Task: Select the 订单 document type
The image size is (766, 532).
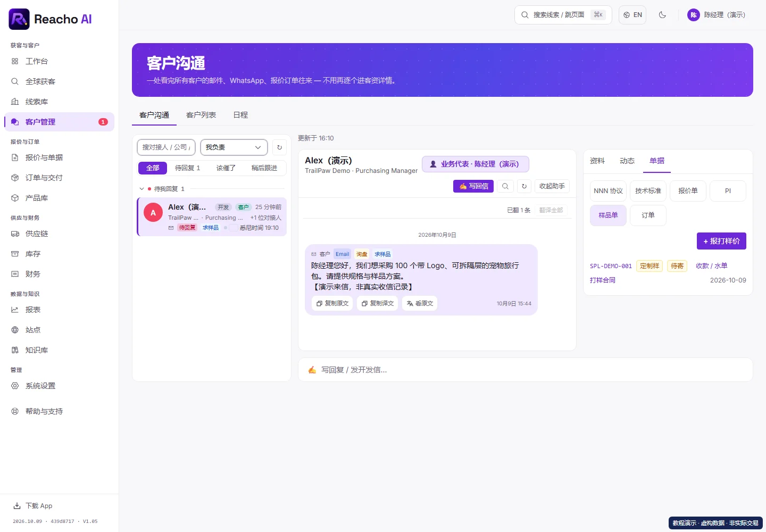Action: (x=648, y=215)
